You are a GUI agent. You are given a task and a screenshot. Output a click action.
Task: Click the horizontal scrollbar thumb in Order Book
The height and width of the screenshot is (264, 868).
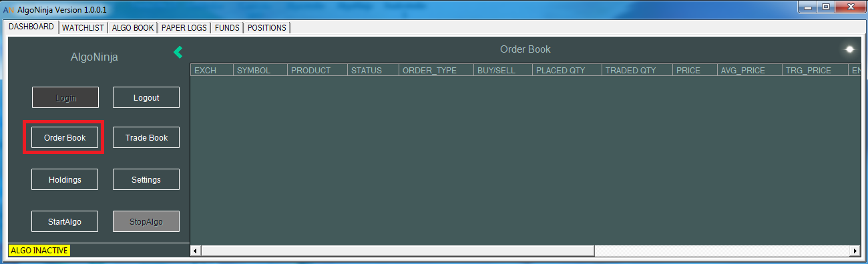point(398,251)
